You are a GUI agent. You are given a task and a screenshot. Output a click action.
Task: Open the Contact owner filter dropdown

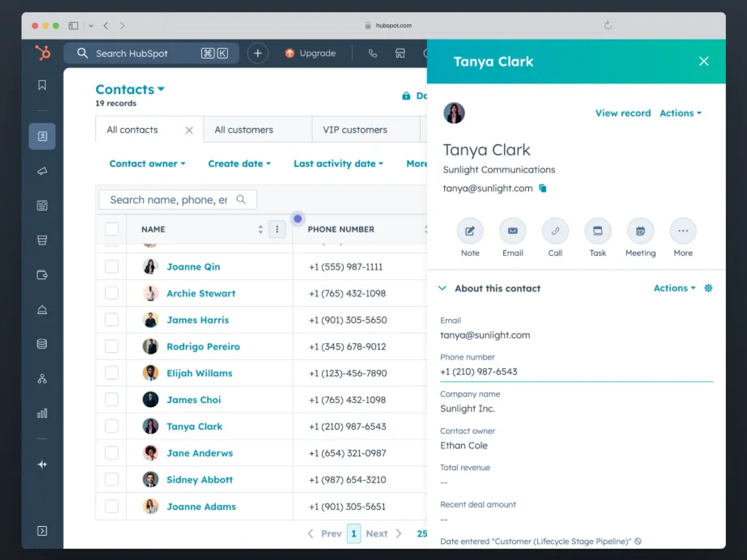(147, 164)
